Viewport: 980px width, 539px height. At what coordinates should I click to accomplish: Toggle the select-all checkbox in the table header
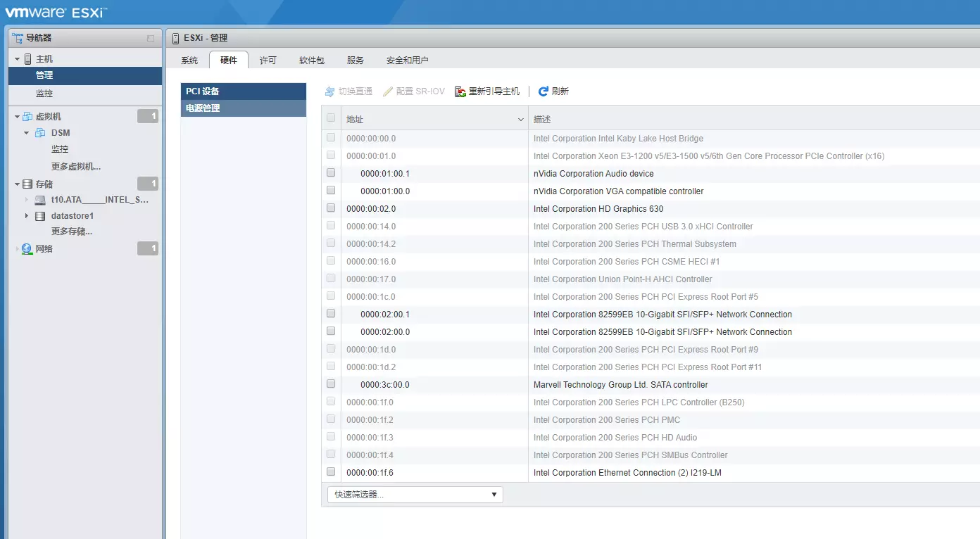[x=331, y=118]
